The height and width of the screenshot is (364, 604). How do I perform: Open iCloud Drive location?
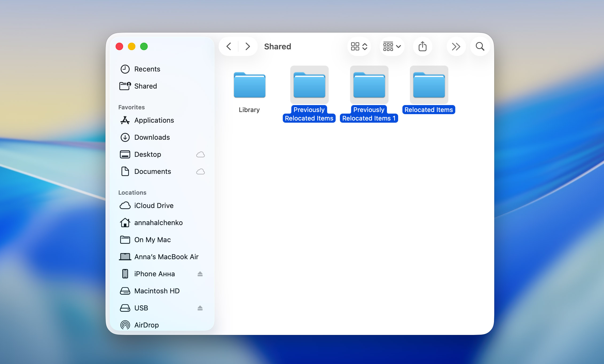click(154, 206)
